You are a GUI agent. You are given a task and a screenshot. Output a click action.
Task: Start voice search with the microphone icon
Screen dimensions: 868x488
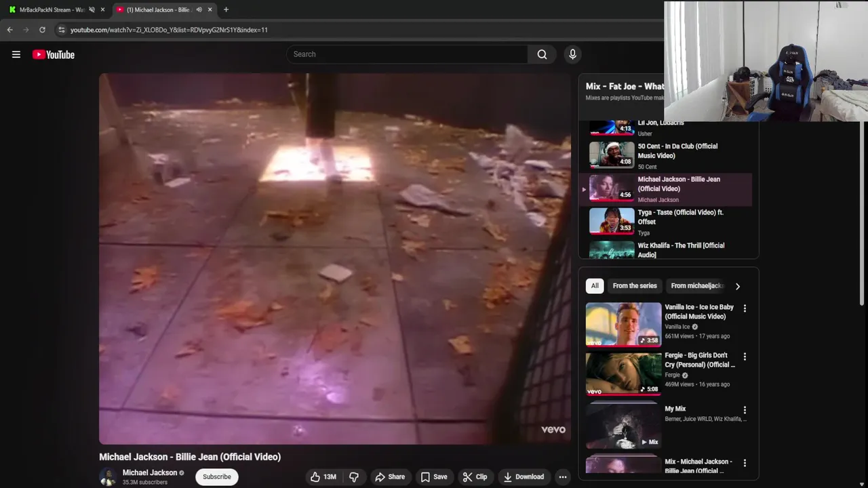(x=572, y=54)
